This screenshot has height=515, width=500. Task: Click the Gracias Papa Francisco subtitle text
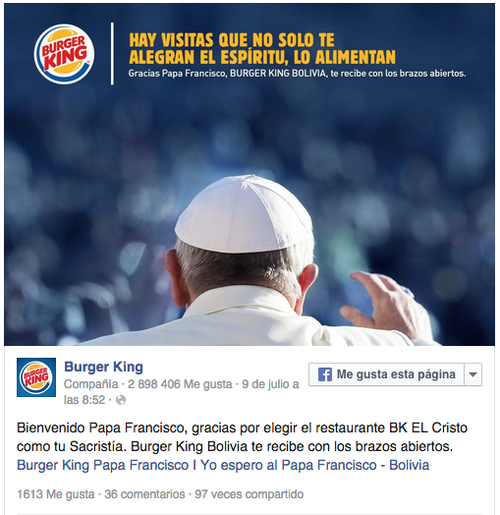(297, 73)
